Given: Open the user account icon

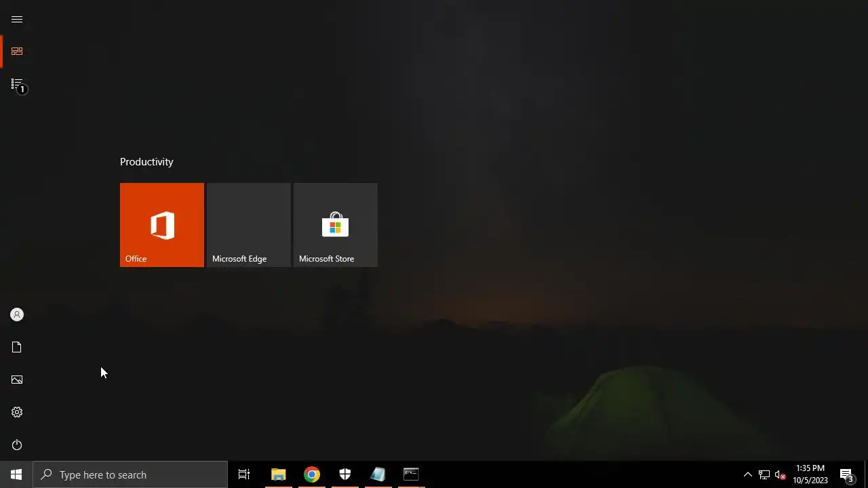Looking at the screenshot, I should click(17, 314).
